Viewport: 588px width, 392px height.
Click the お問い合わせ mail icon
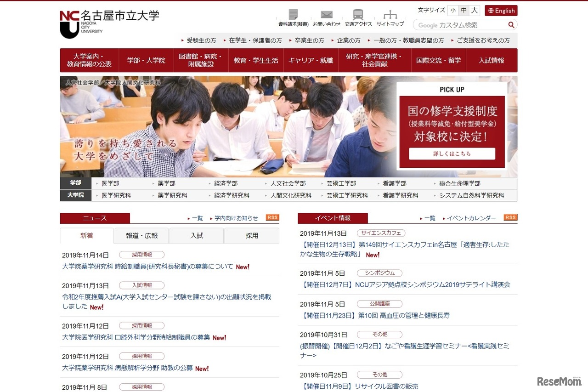pyautogui.click(x=327, y=14)
